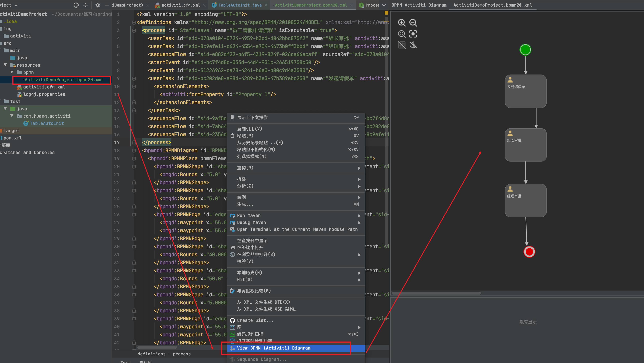Choose 与剪贴板比较(B) menu item
Viewport: 644px width, 363px height.
tap(296, 291)
